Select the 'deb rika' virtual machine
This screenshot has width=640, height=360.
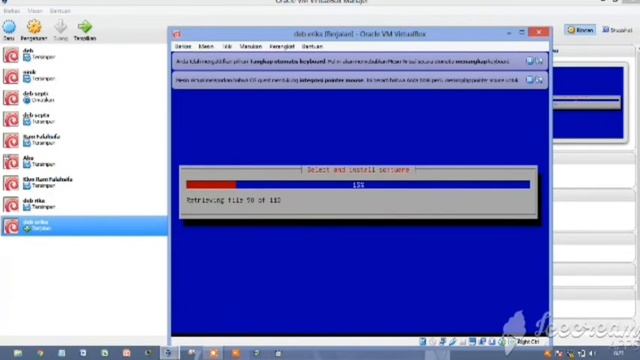tap(84, 204)
